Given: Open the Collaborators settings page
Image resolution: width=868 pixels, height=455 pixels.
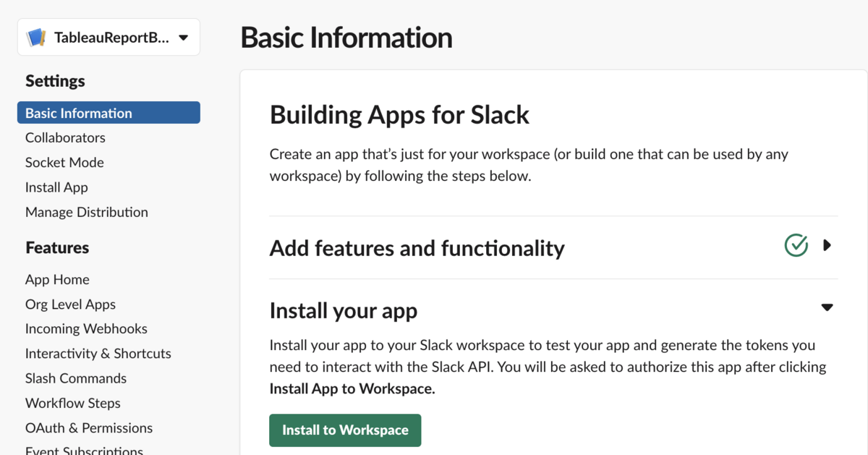Looking at the screenshot, I should 65,137.
